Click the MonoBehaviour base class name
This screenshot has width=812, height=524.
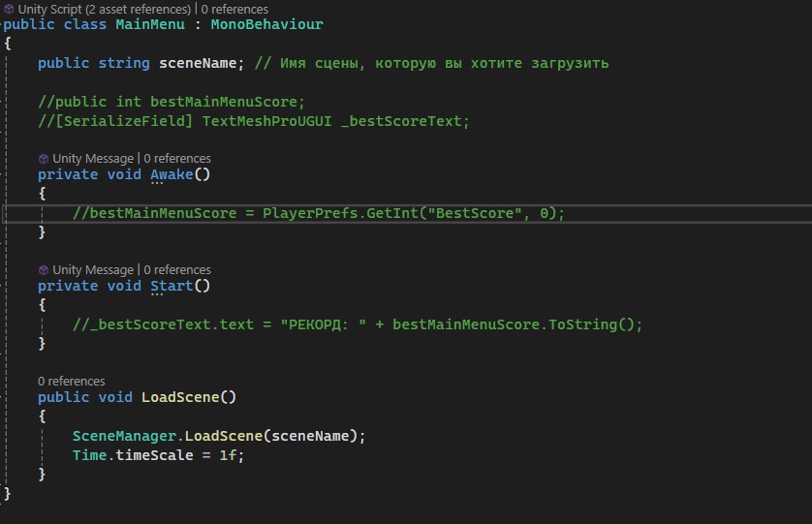pos(266,24)
